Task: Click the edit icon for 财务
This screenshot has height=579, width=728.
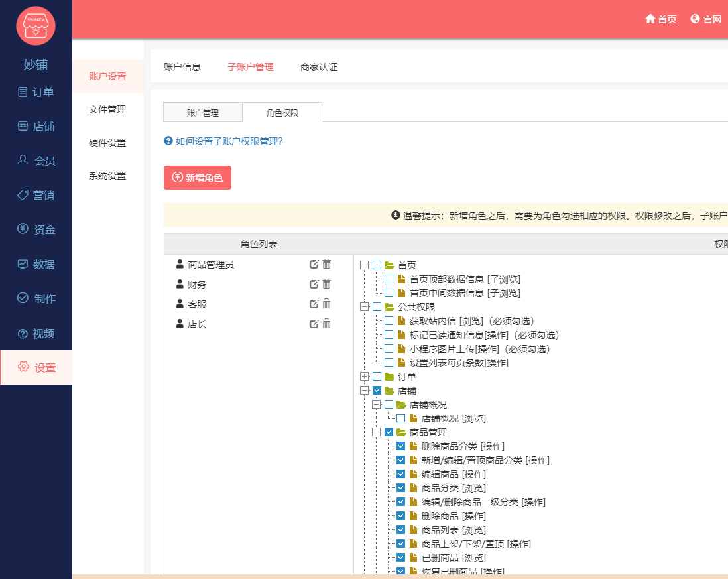Action: 314,284
